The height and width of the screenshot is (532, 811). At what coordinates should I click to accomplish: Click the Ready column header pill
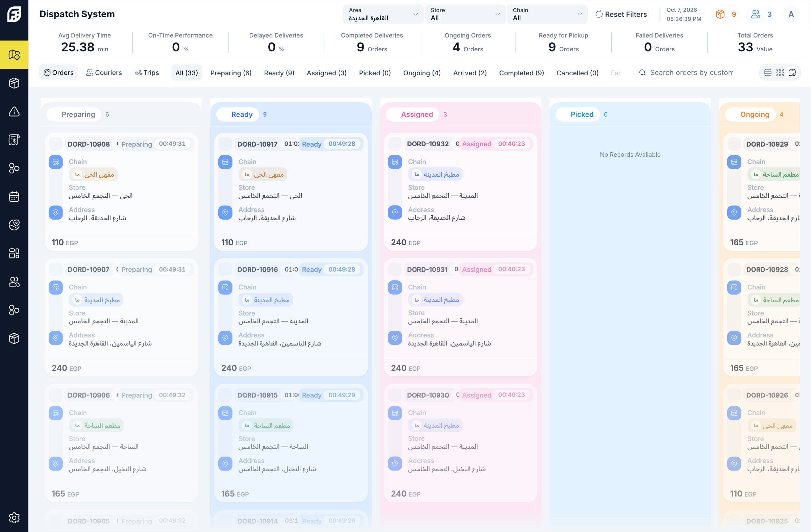pos(238,115)
